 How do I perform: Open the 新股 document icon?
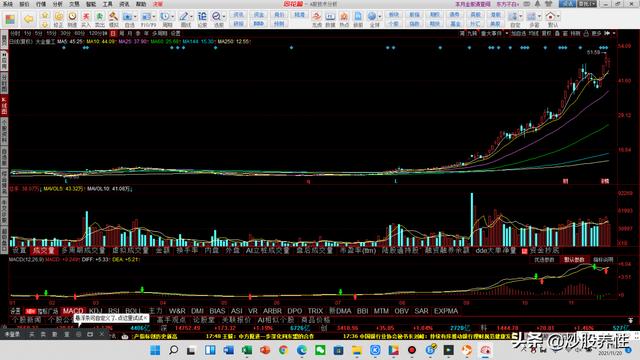tap(358, 16)
